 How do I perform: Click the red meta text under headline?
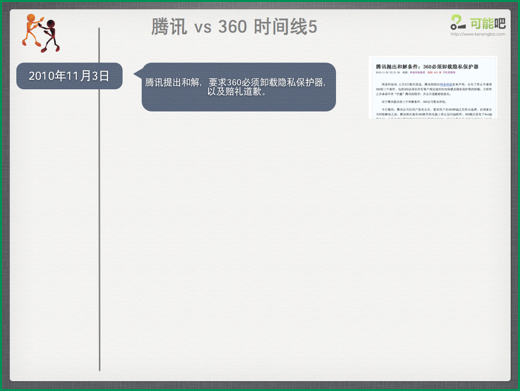434,72
